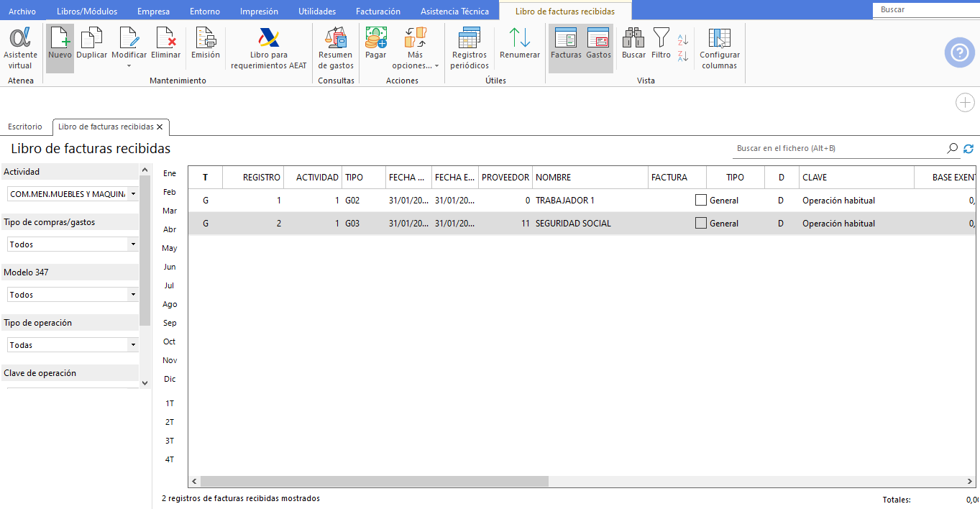The image size is (980, 509).
Task: Filter by fourth quarter 4T
Action: point(170,459)
